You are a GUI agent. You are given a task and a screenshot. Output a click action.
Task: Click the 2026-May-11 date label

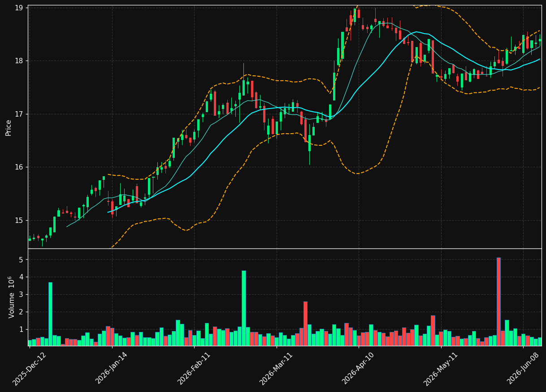tap(440, 368)
